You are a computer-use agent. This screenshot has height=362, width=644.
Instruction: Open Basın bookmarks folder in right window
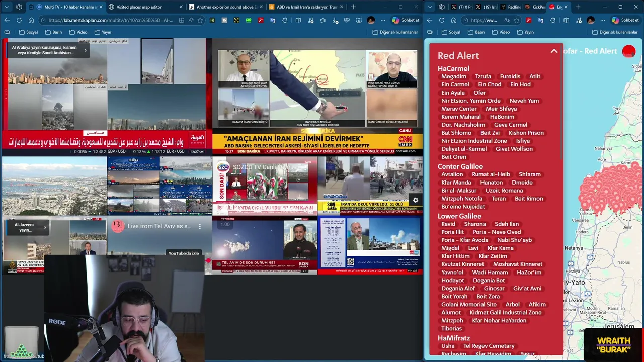pyautogui.click(x=476, y=32)
